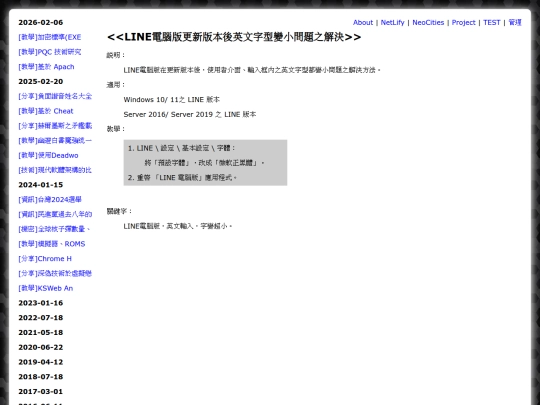The height and width of the screenshot is (405, 540).
Task: Click the Windows 10/ 11之 LINE 版本 line
Action: [x=172, y=100]
